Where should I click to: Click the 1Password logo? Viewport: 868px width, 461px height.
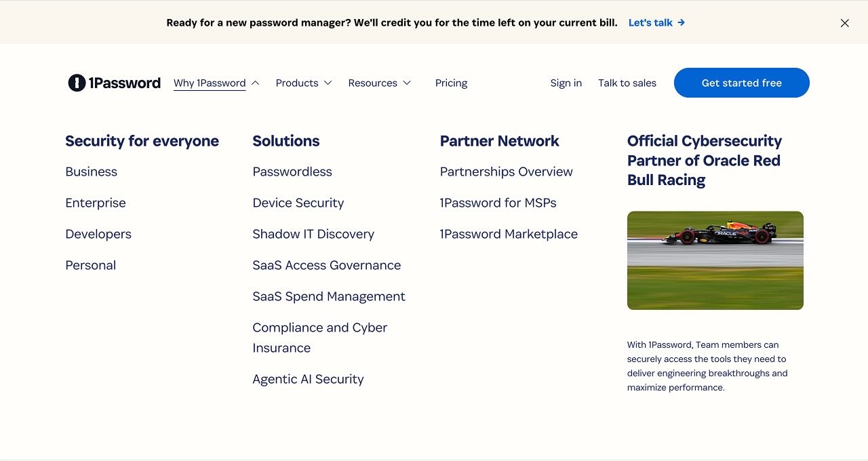pyautogui.click(x=114, y=83)
